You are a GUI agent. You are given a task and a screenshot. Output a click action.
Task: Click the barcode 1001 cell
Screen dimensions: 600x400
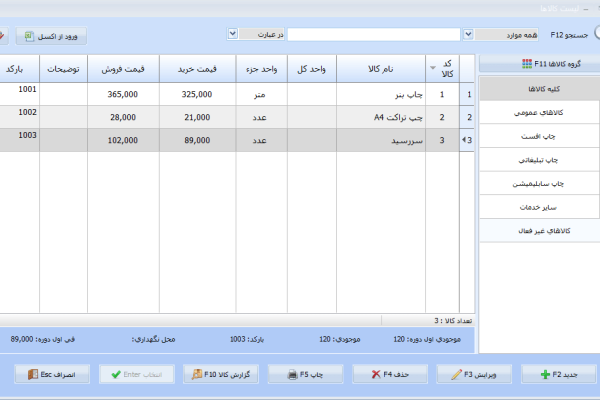click(19, 94)
